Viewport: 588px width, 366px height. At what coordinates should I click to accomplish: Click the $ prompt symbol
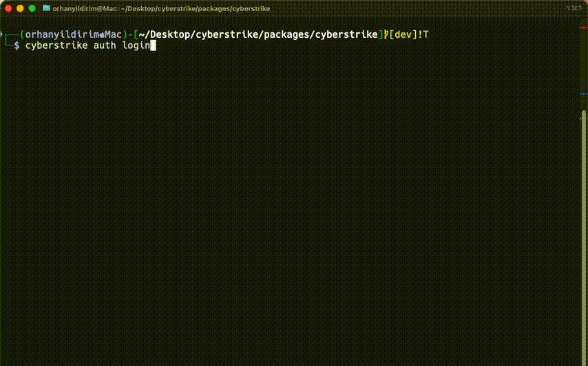(17, 45)
